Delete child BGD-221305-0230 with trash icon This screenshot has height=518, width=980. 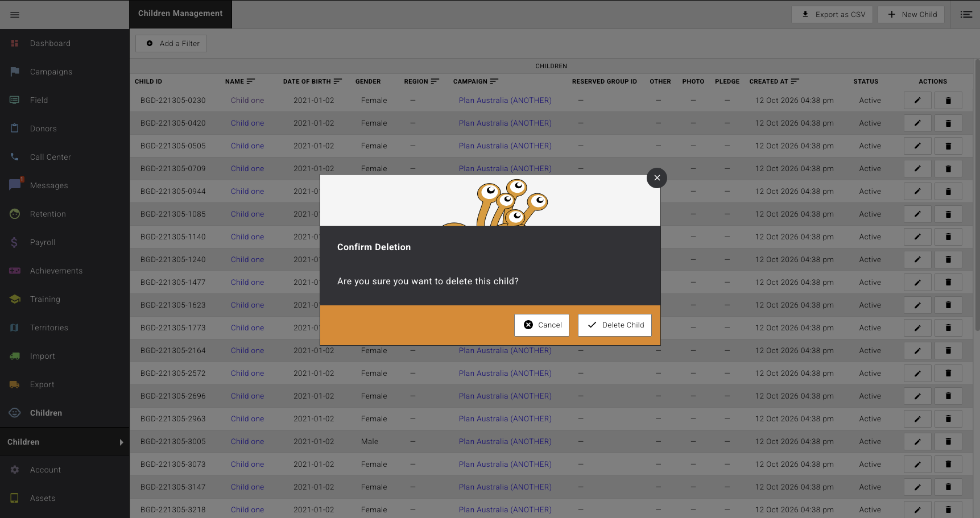click(948, 101)
